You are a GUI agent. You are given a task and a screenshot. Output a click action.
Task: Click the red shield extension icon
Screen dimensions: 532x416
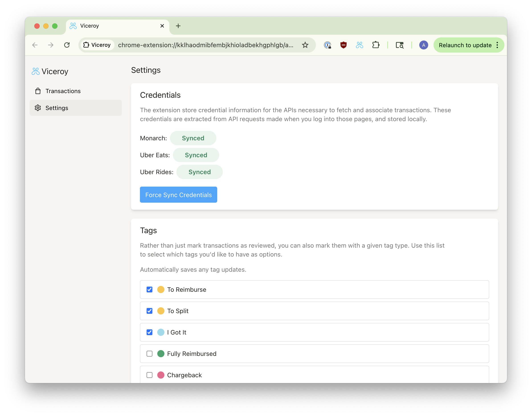[343, 45]
